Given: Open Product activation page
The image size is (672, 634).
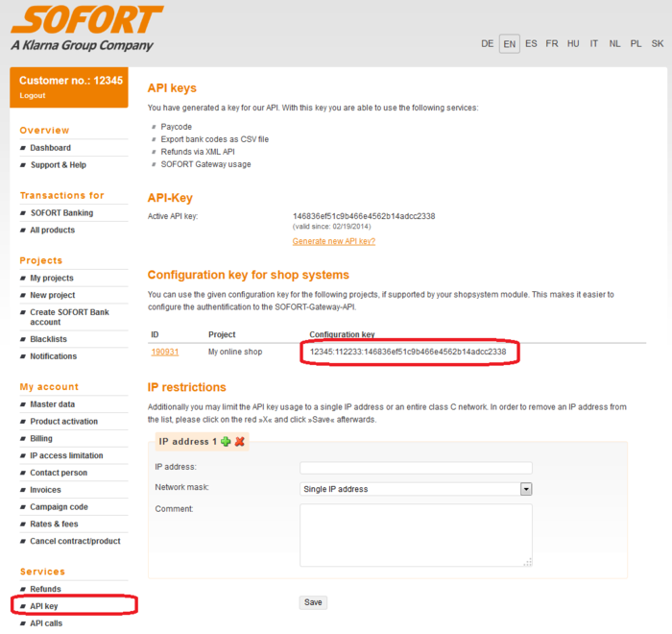Looking at the screenshot, I should click(64, 422).
